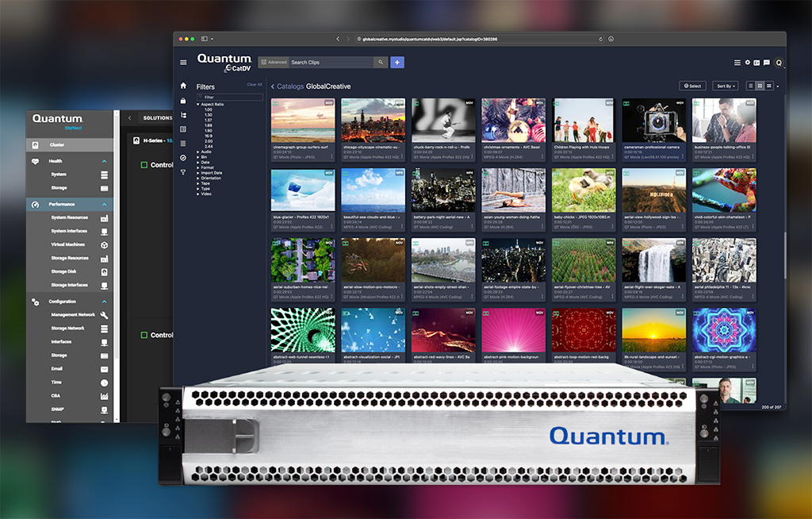
Task: Open the hamburger menu beside the CatDV logo
Action: [x=183, y=62]
